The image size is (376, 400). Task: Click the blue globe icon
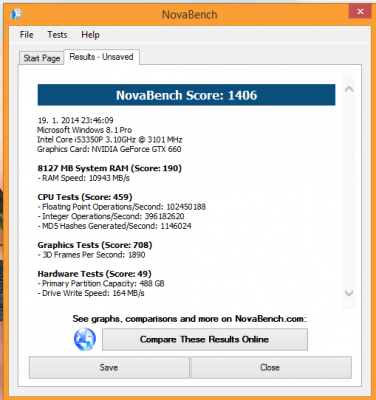[x=85, y=339]
